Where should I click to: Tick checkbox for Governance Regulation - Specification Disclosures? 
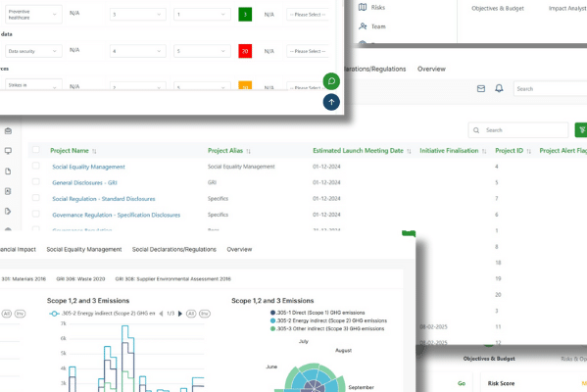tap(36, 214)
